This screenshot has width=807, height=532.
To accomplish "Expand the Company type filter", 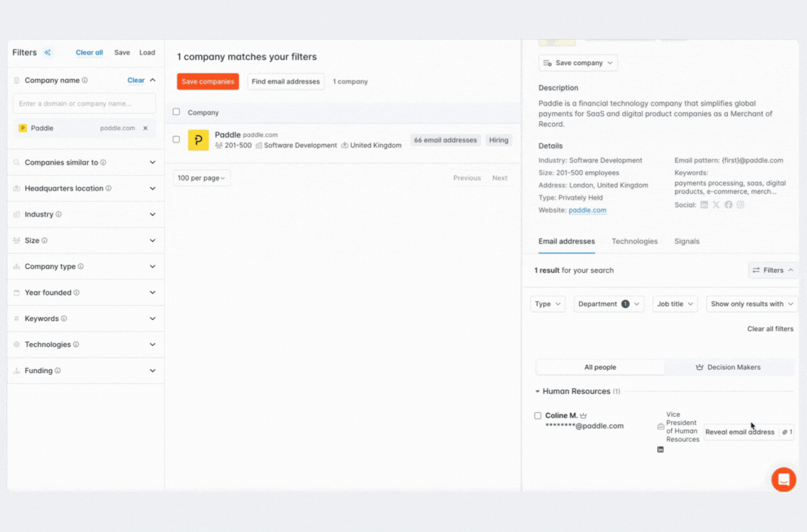I will (x=152, y=267).
